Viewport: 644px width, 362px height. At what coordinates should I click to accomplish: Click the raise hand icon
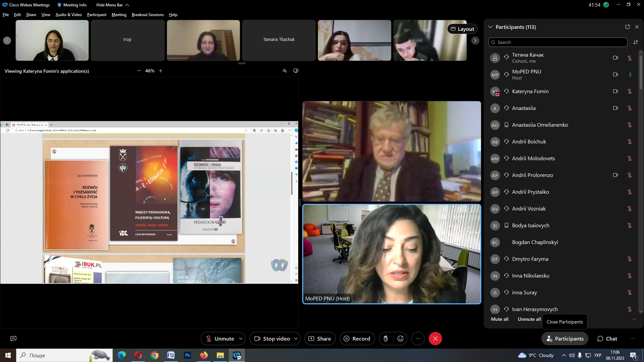[386, 339]
